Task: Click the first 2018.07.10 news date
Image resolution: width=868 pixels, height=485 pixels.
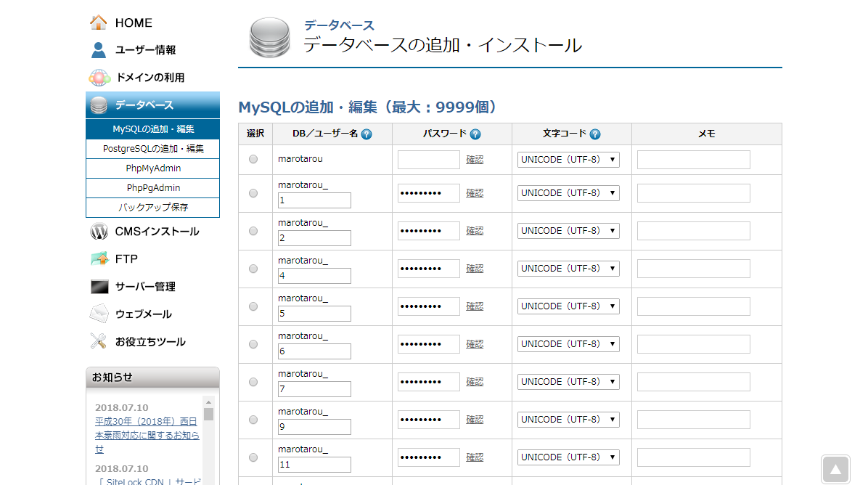Action: click(122, 407)
